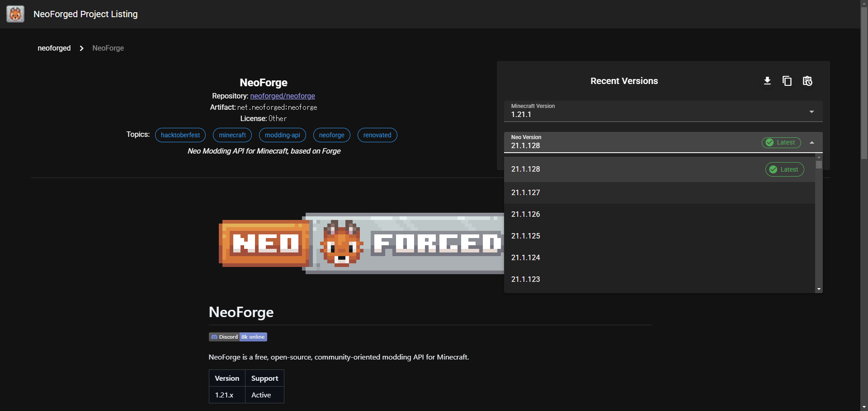Click the green Latest badge in Neo Version field
Viewport: 868px width, 411px height.
coord(781,142)
